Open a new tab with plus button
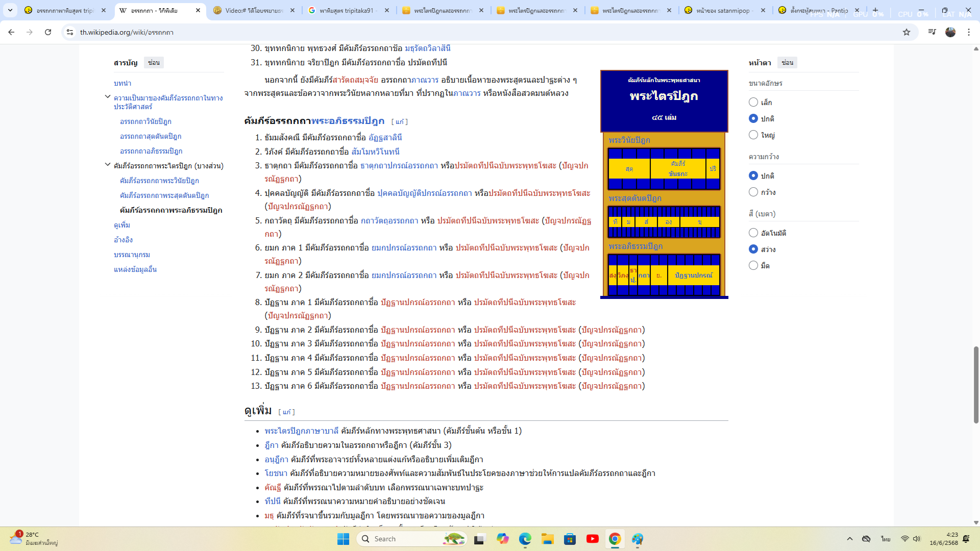This screenshot has height=551, width=980. (875, 10)
